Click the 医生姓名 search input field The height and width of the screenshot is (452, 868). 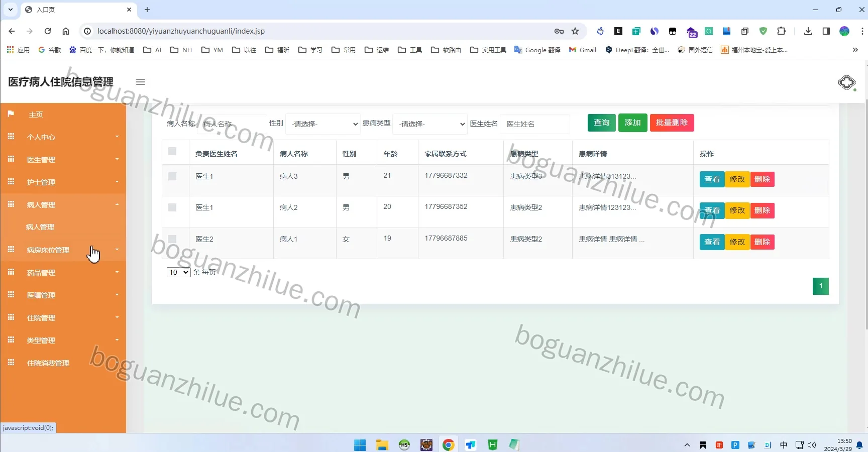(x=535, y=124)
